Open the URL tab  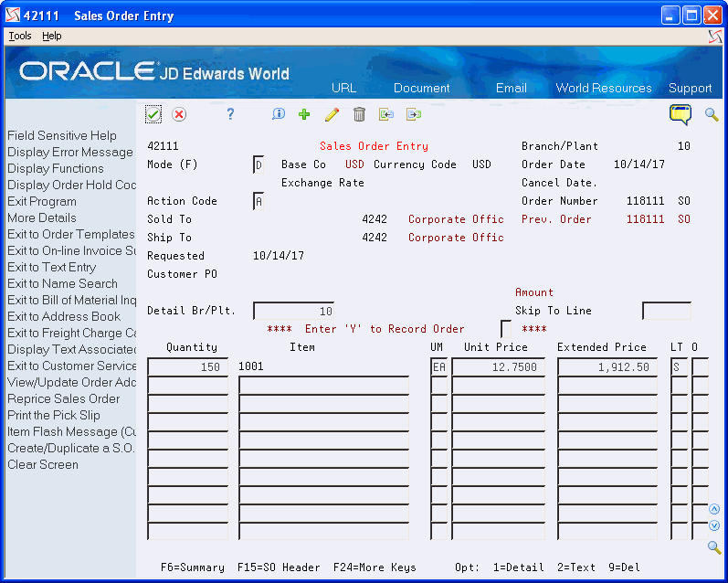pyautogui.click(x=344, y=88)
